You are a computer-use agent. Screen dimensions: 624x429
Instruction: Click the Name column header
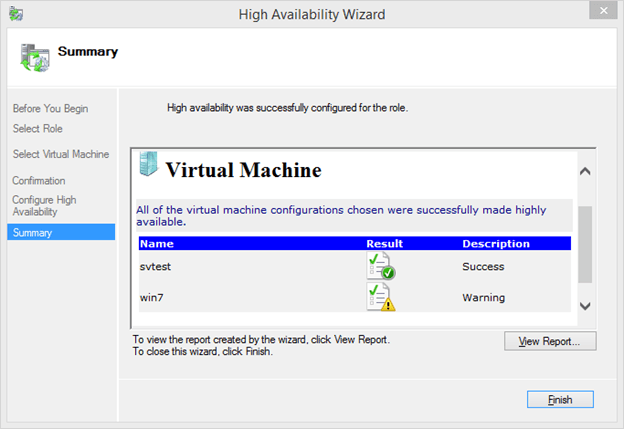[157, 243]
